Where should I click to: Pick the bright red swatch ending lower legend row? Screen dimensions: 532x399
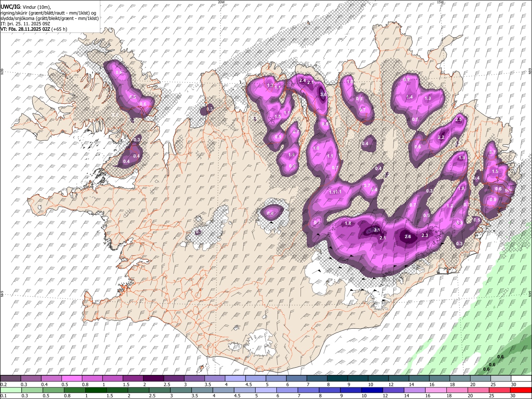(520, 390)
